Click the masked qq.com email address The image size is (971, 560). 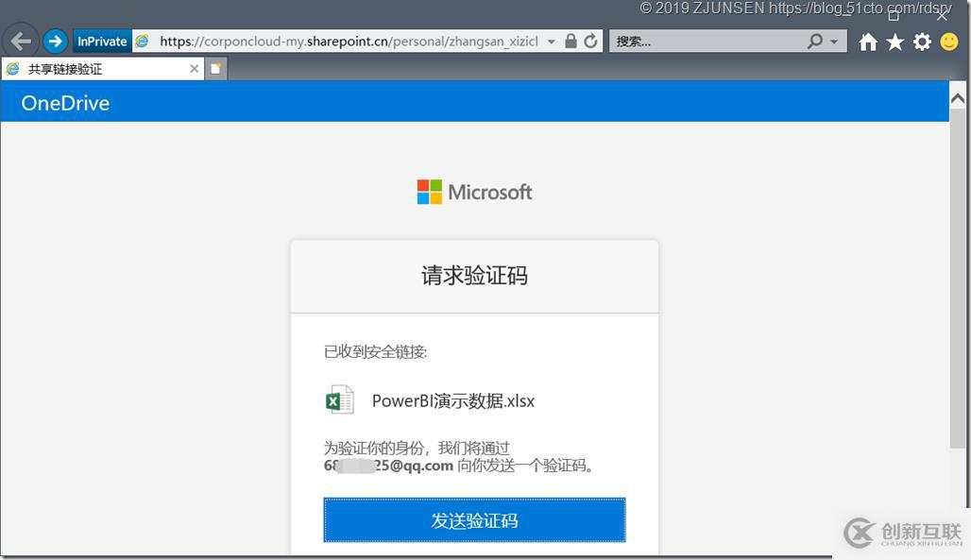coord(388,466)
